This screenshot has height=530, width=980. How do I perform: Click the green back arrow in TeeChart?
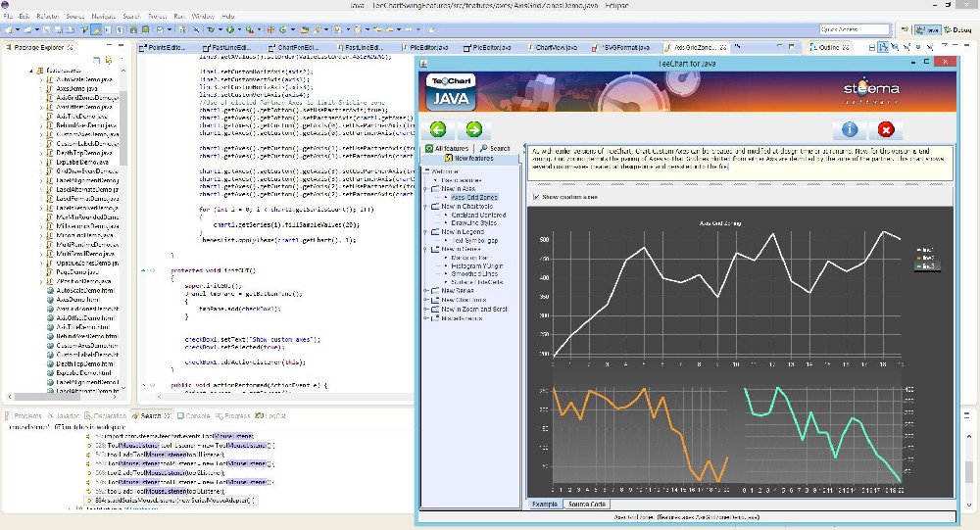coord(437,129)
